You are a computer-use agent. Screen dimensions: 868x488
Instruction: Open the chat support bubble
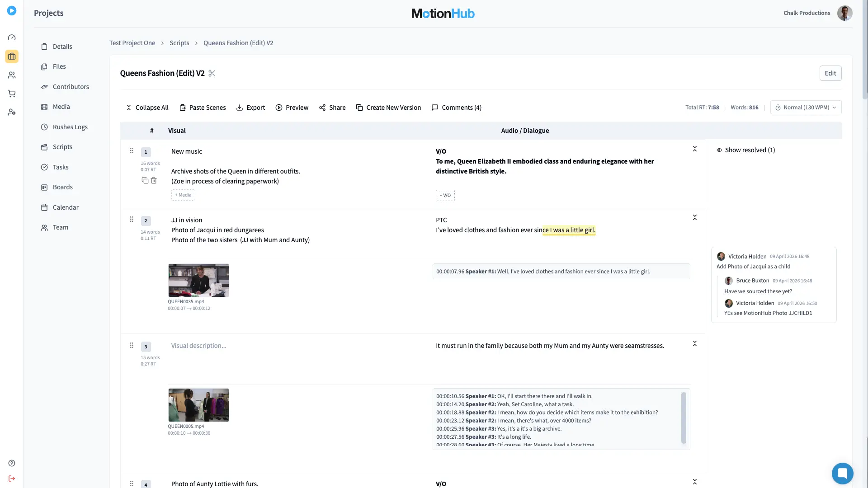(x=842, y=473)
